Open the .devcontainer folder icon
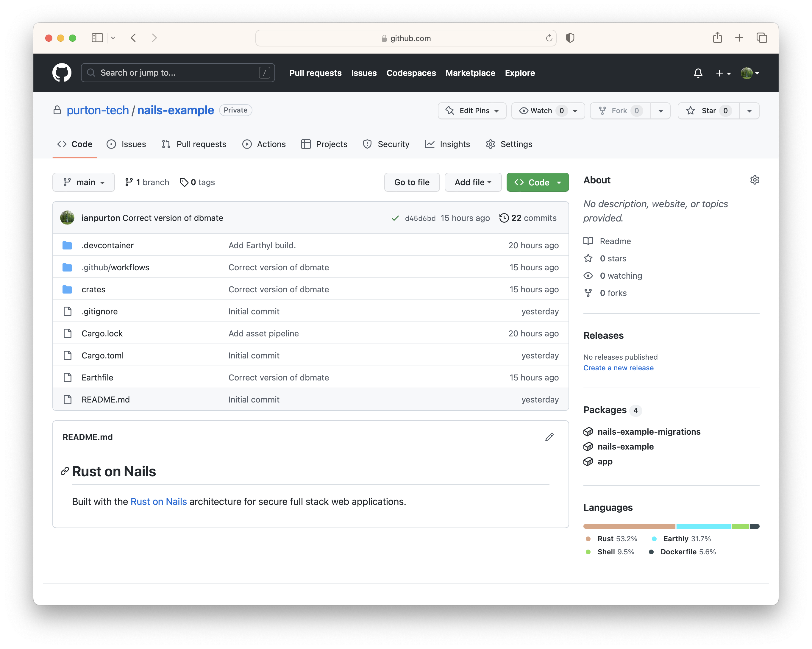Screen dimensions: 812x649 67,245
